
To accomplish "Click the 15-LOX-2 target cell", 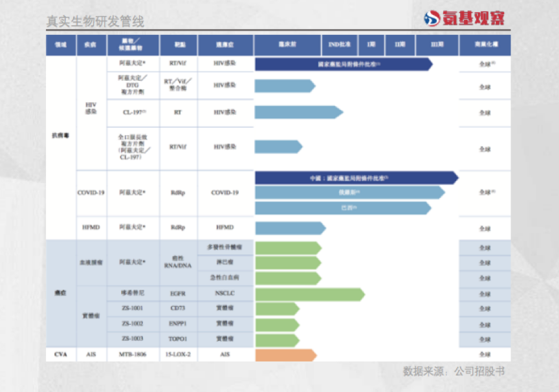I will pyautogui.click(x=179, y=354).
